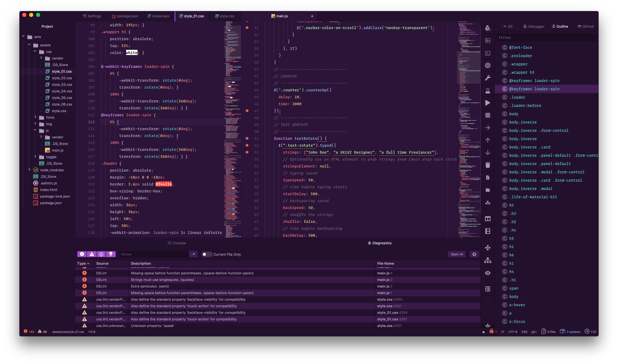Click the terminal icon in tool bar
This screenshot has width=618, height=364.
pos(488,53)
